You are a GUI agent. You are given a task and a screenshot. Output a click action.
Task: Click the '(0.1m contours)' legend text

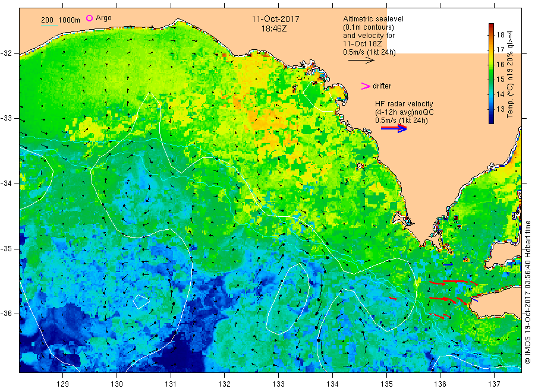(x=369, y=27)
